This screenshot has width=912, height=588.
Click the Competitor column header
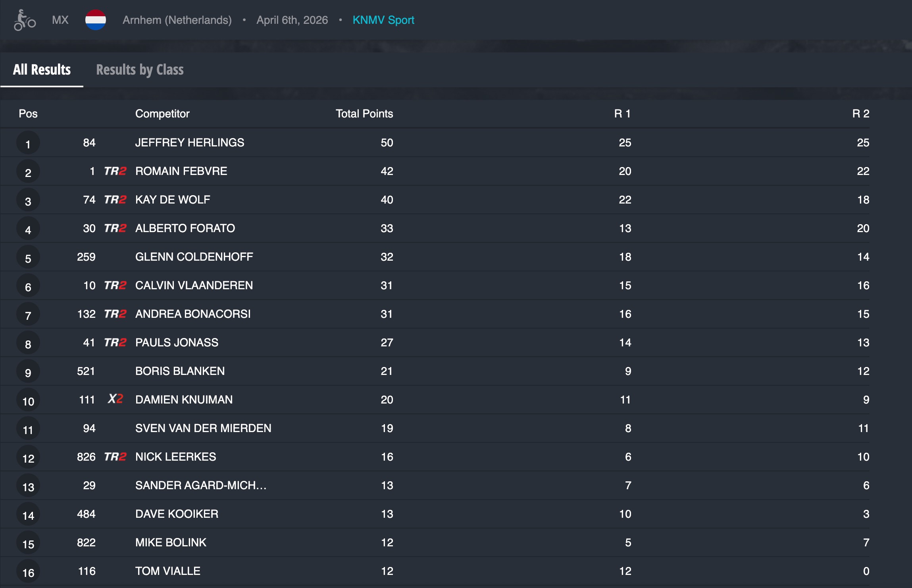click(x=162, y=114)
